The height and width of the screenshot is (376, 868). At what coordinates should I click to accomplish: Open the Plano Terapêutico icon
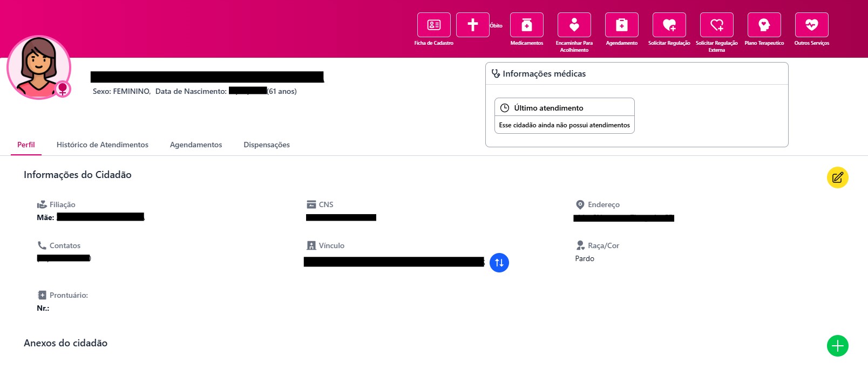764,25
